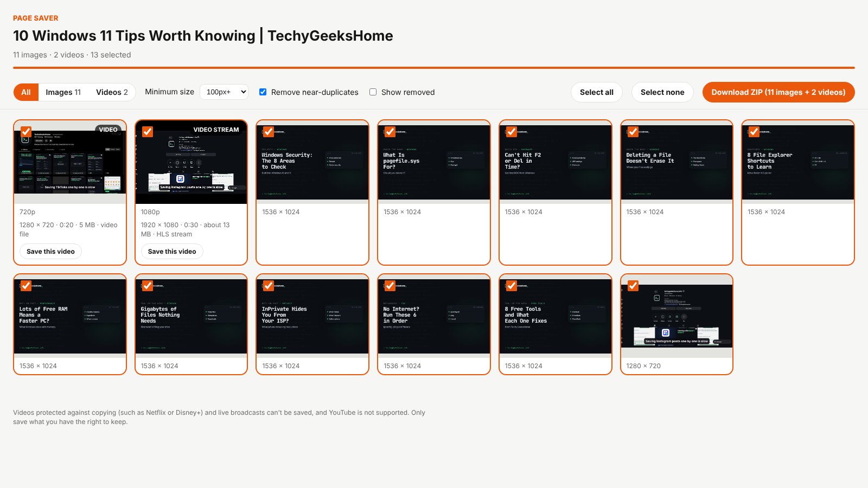Deselect the 720p video card checkbox
Image resolution: width=868 pixels, height=488 pixels.
click(x=26, y=132)
